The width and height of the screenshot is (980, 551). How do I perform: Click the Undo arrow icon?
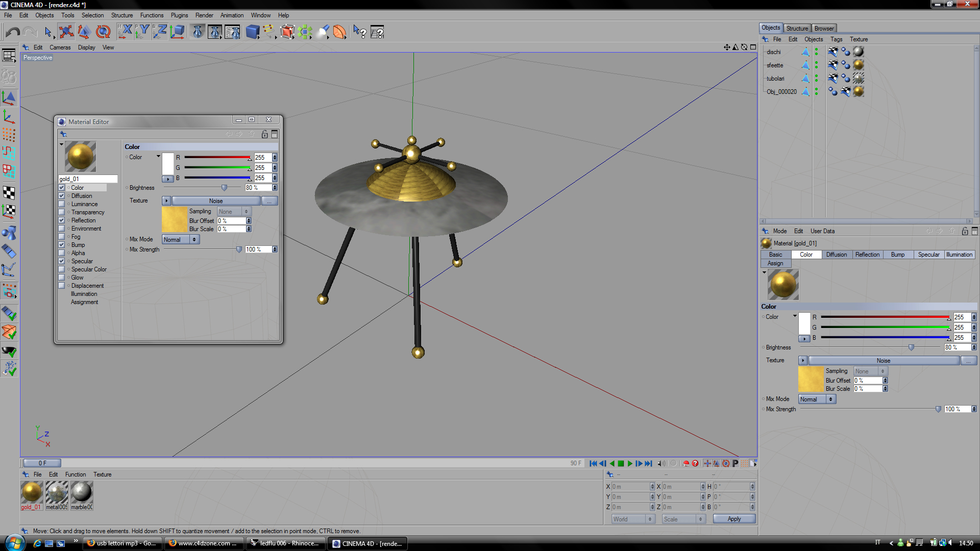click(13, 32)
